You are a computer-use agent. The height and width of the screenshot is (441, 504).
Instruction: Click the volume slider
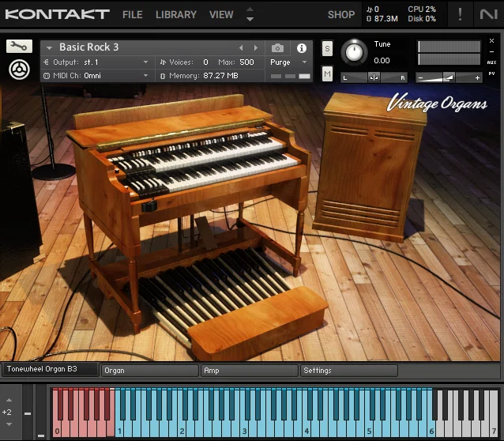tap(449, 77)
